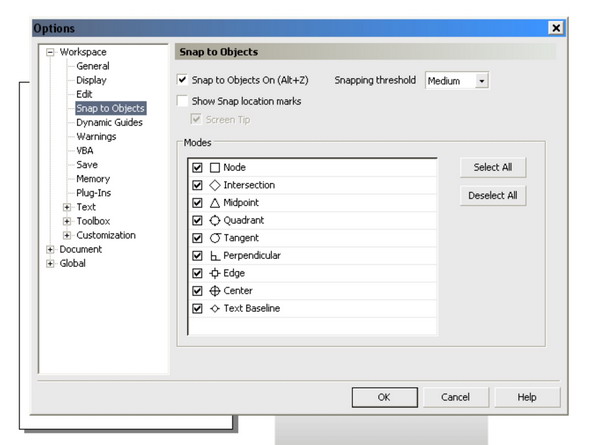Uncheck the Intersection mode checkbox
Screen dimensions: 600x445
click(197, 185)
